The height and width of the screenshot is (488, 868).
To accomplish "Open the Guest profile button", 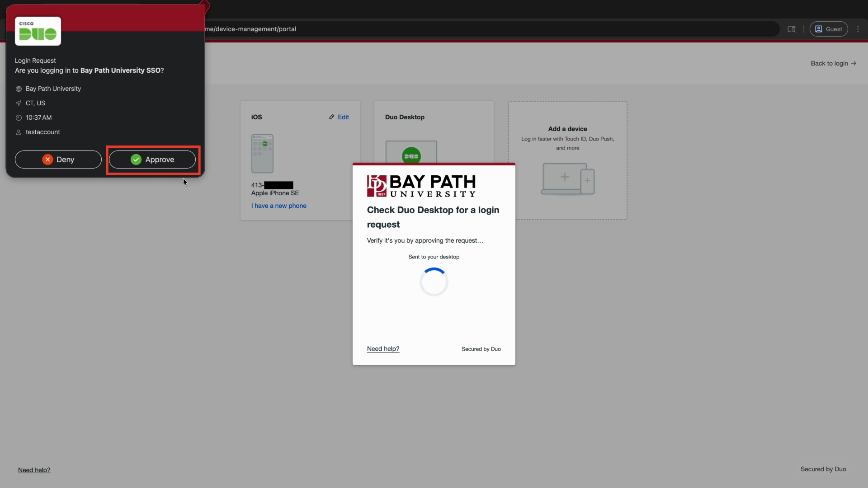I will (829, 29).
